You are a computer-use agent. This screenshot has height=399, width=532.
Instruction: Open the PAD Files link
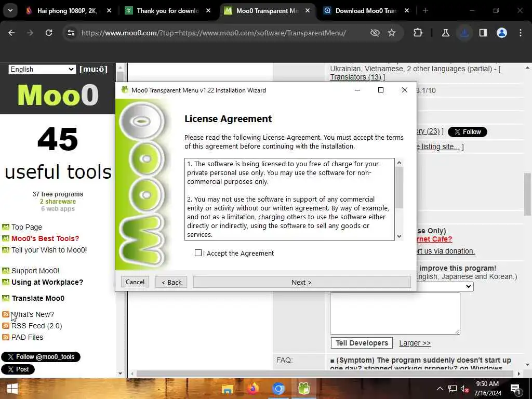(27, 337)
